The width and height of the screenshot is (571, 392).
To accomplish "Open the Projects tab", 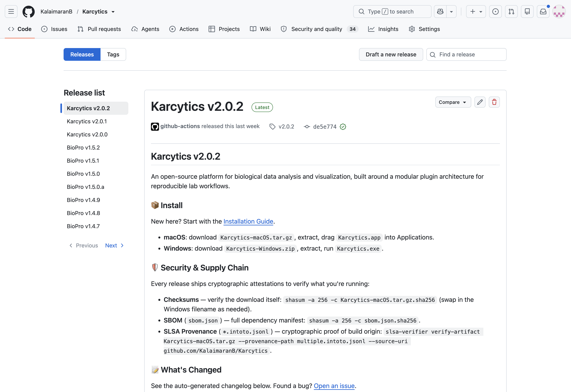I will [224, 29].
